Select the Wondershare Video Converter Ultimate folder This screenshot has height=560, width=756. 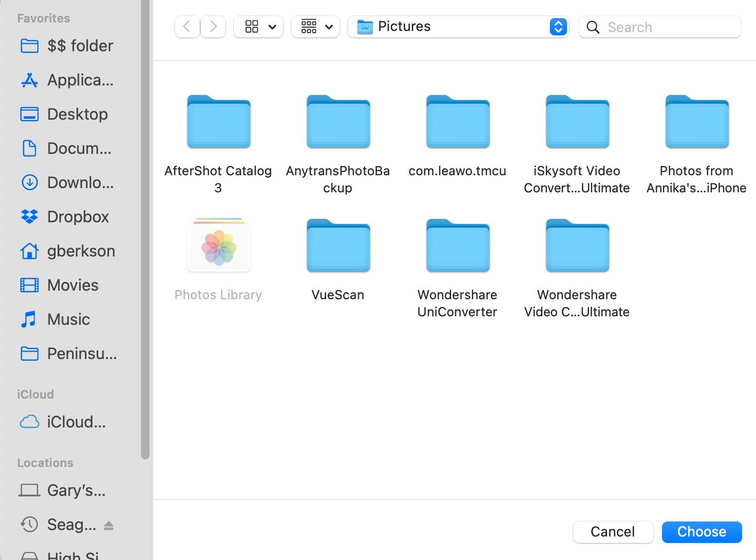click(577, 268)
